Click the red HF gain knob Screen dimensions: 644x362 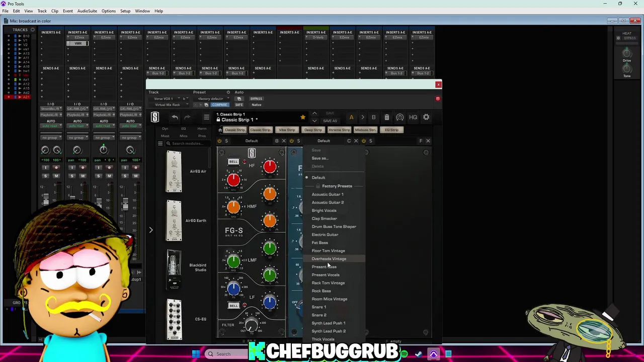tap(270, 167)
